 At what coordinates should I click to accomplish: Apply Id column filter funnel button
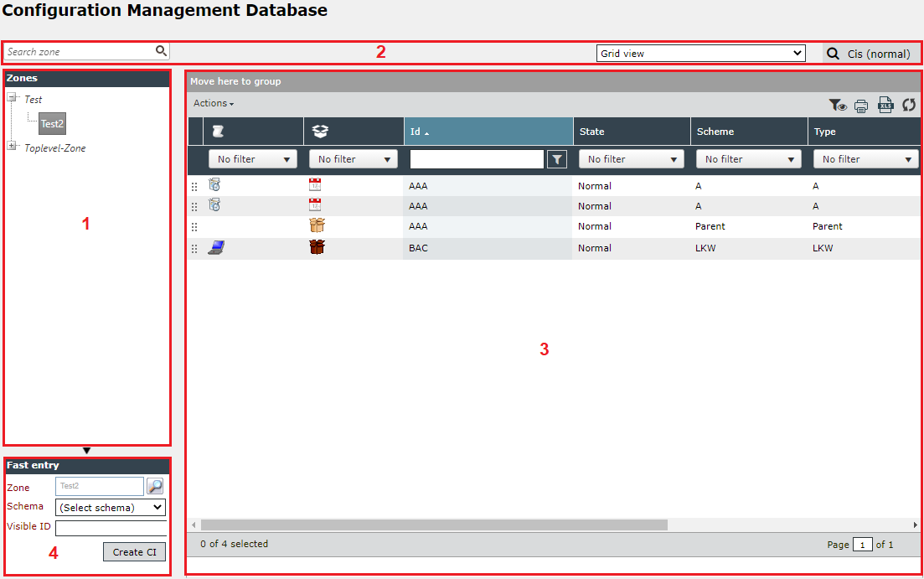click(x=557, y=159)
